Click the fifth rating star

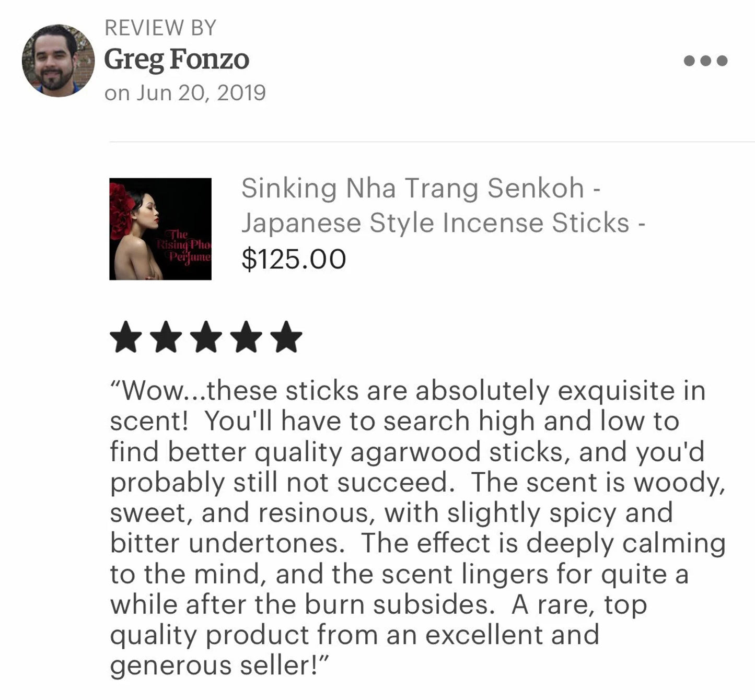(x=286, y=337)
